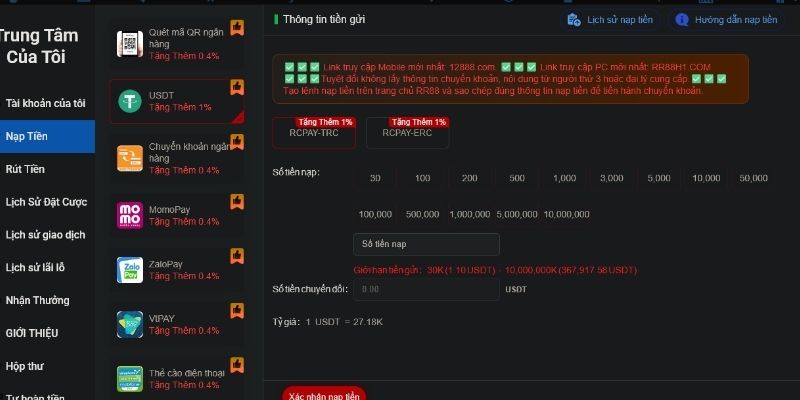Select the QR code bank scan icon
800x400 pixels.
129,43
